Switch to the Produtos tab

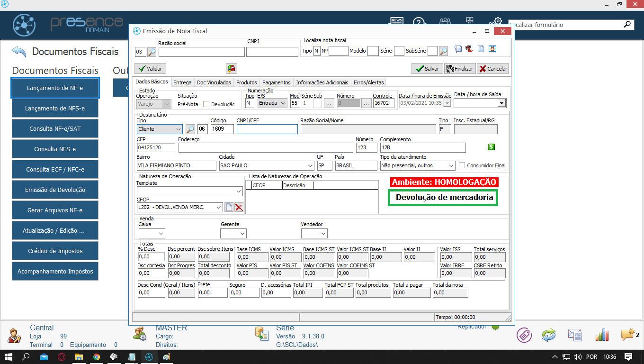246,82
